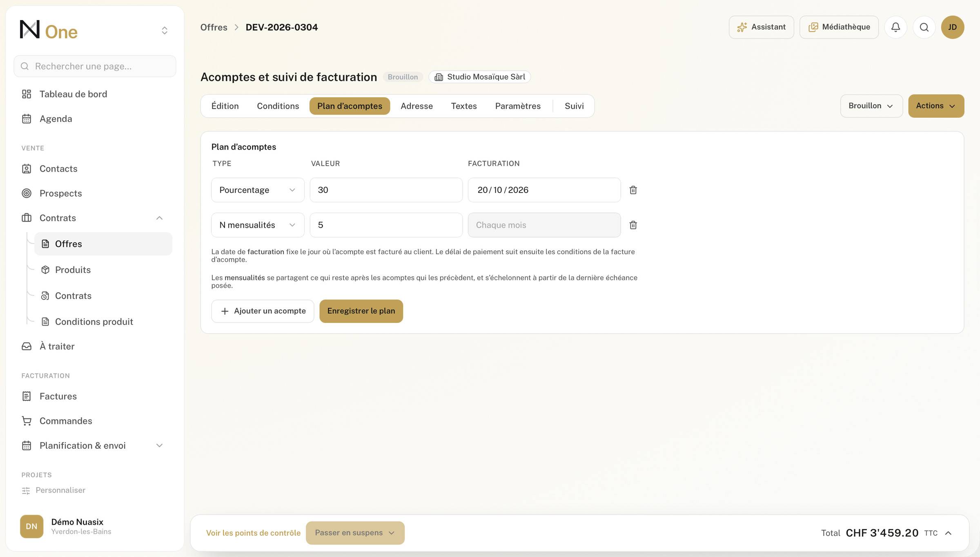Navigate to Offres breadcrumb
This screenshot has height=557, width=980.
214,27
